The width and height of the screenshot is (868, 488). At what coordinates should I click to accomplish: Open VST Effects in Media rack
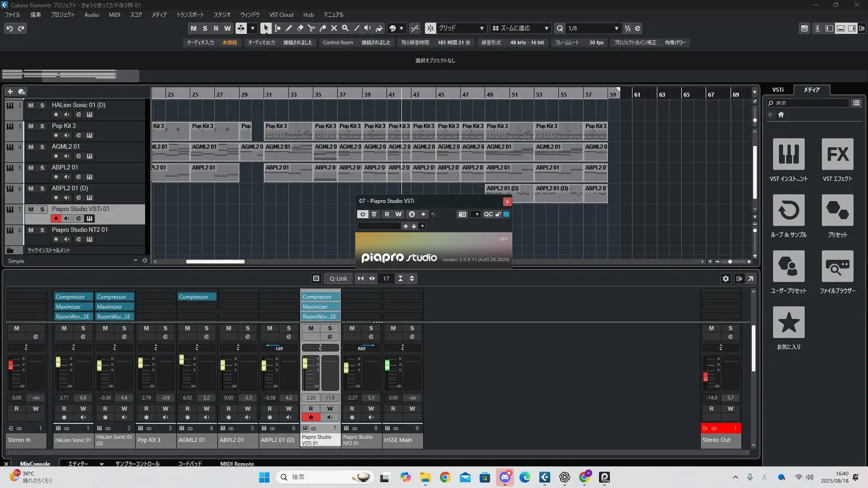click(x=837, y=155)
